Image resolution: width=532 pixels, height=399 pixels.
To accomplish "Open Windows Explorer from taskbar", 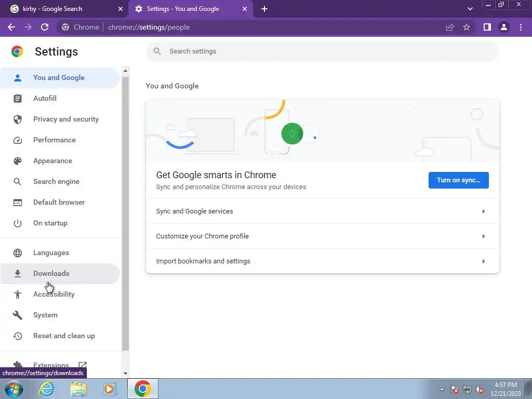I will (78, 389).
